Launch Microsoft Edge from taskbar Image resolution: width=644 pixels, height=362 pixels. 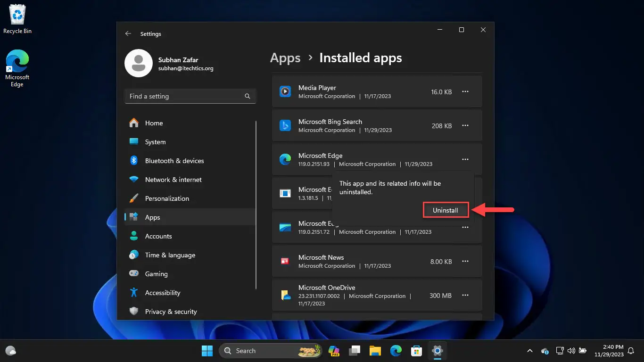pyautogui.click(x=396, y=351)
